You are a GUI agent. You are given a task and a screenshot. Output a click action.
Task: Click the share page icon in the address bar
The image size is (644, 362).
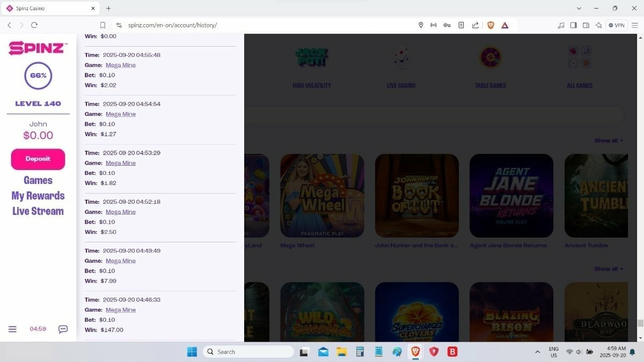pyautogui.click(x=475, y=25)
